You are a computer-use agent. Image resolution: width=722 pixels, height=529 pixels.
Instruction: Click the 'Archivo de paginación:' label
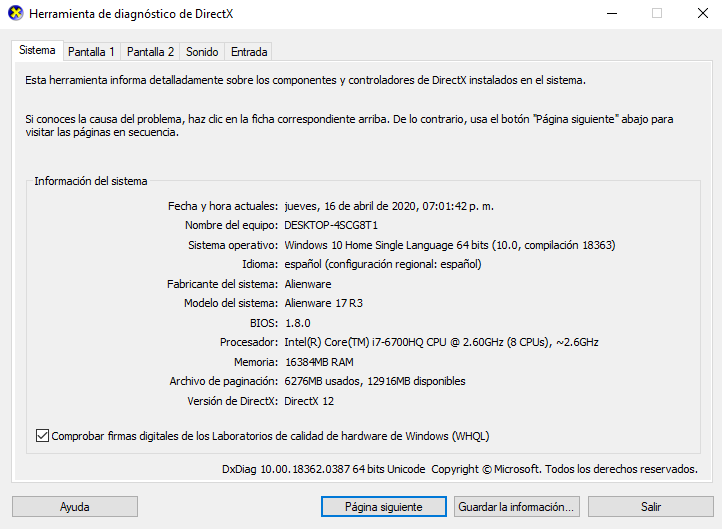click(x=224, y=381)
